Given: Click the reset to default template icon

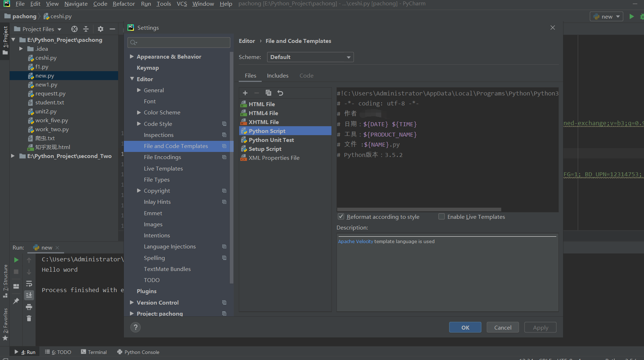Looking at the screenshot, I should (x=280, y=93).
